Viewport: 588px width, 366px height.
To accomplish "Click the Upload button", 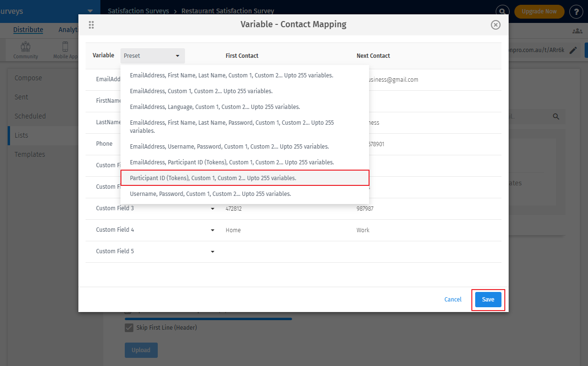I will 141,350.
